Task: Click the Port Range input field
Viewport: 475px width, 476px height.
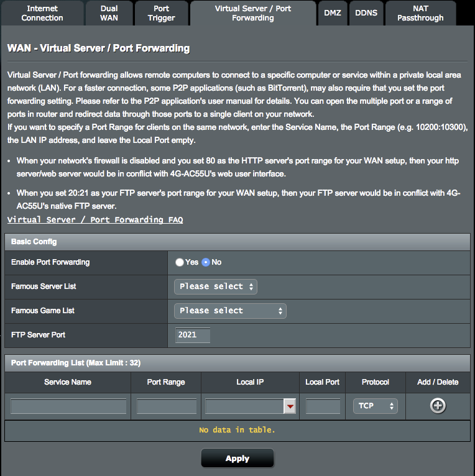Action: tap(167, 406)
